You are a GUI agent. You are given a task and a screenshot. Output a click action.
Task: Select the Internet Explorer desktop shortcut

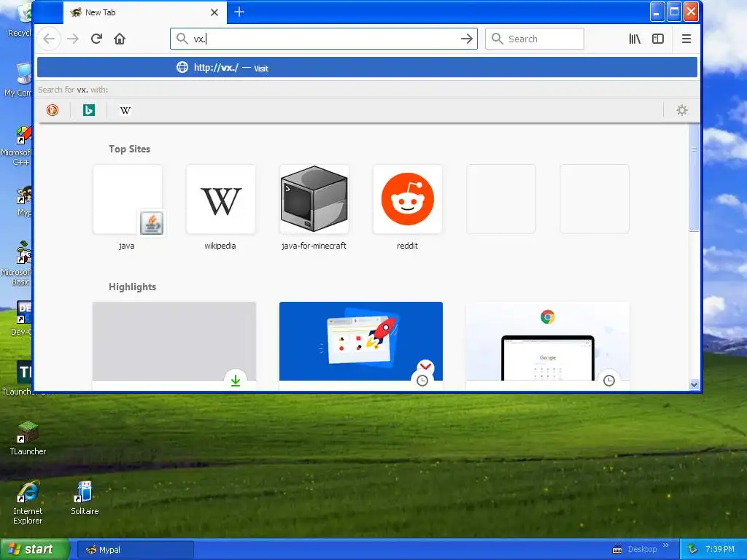pos(28,503)
